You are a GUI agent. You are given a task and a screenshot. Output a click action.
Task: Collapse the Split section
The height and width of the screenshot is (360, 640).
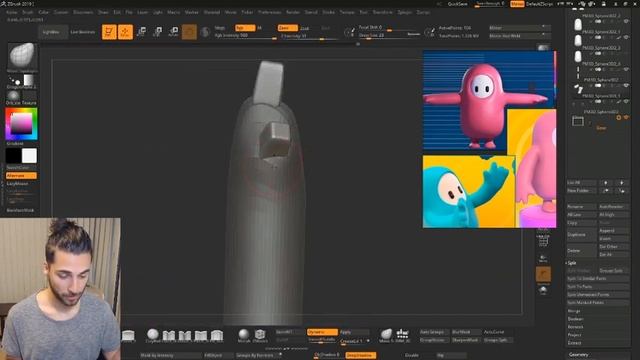click(x=572, y=263)
